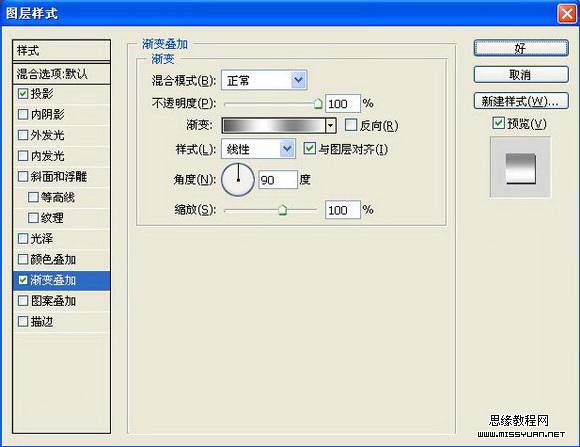This screenshot has width=580, height=447.
Task: Expand the gradient picker dropdown arrow
Action: (x=331, y=126)
